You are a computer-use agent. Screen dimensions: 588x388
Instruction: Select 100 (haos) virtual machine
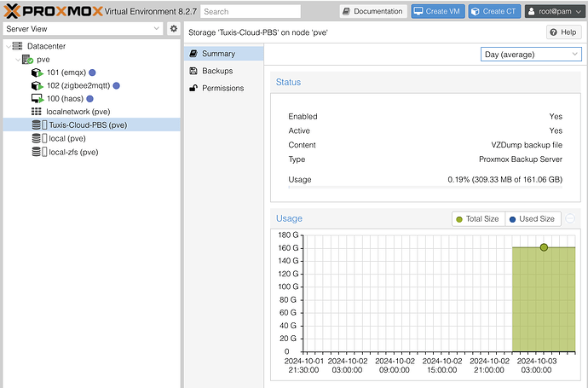click(91, 99)
